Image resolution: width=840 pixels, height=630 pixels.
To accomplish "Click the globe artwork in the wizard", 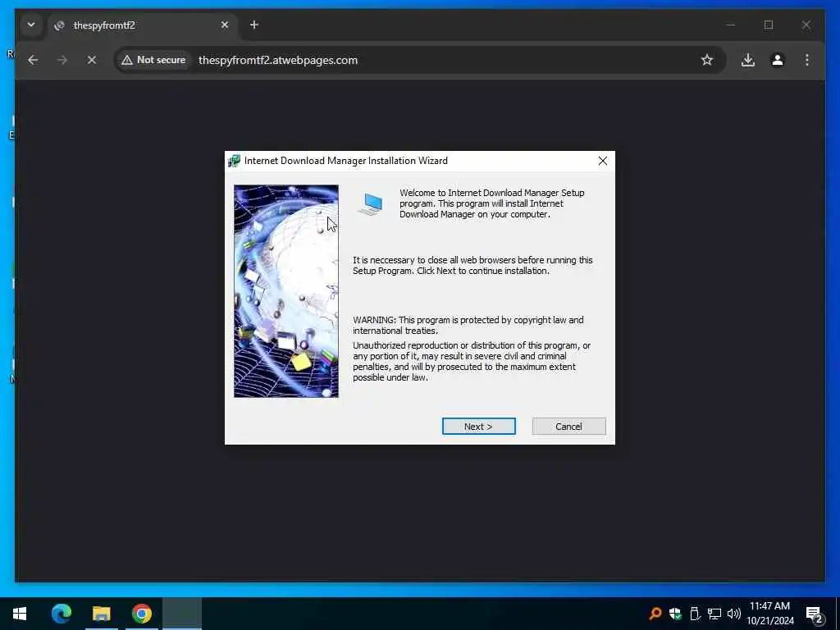I will [286, 291].
